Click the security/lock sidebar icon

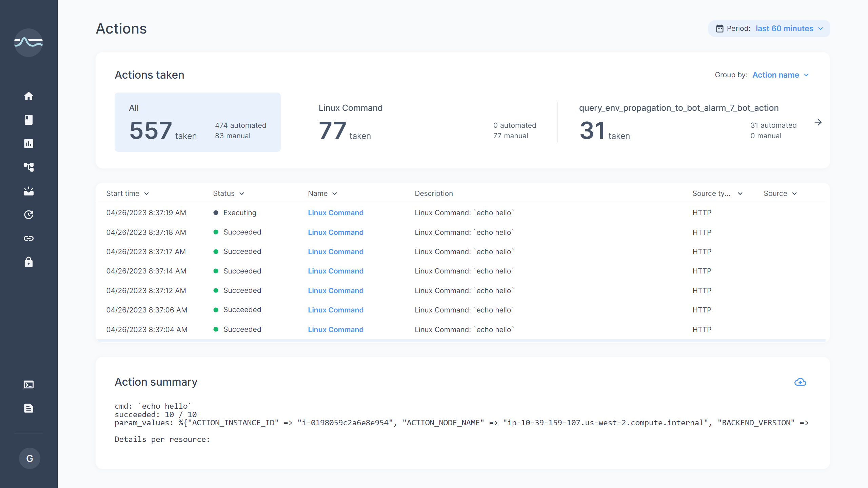pyautogui.click(x=28, y=262)
